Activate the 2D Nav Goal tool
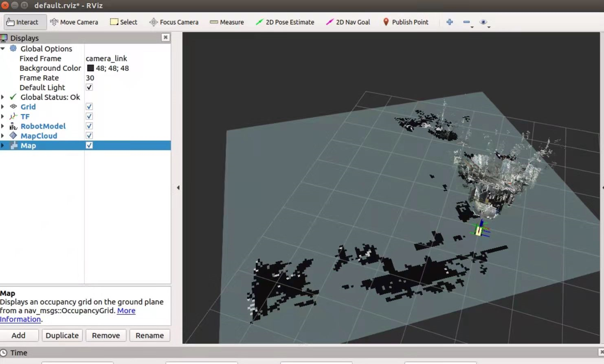The height and width of the screenshot is (364, 604). click(348, 22)
